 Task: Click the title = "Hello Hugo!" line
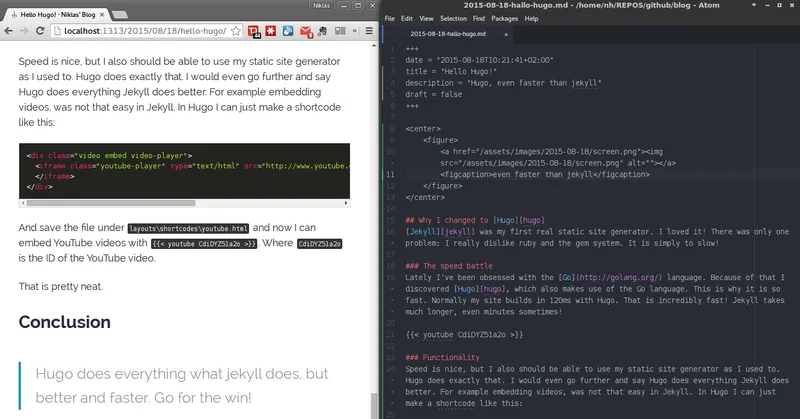(x=451, y=71)
